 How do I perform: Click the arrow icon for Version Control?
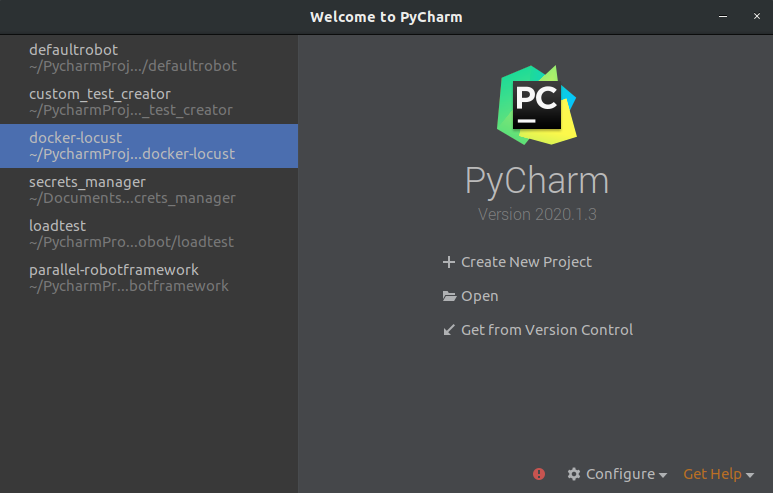(449, 330)
